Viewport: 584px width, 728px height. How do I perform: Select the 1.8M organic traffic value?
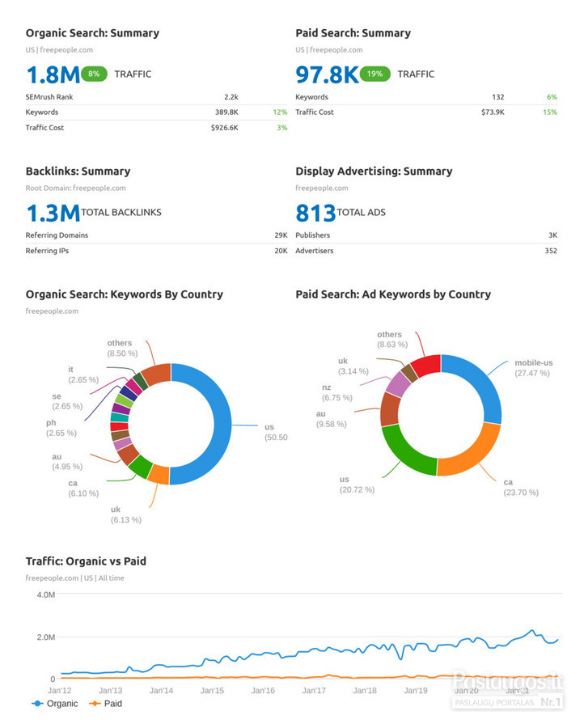[53, 74]
